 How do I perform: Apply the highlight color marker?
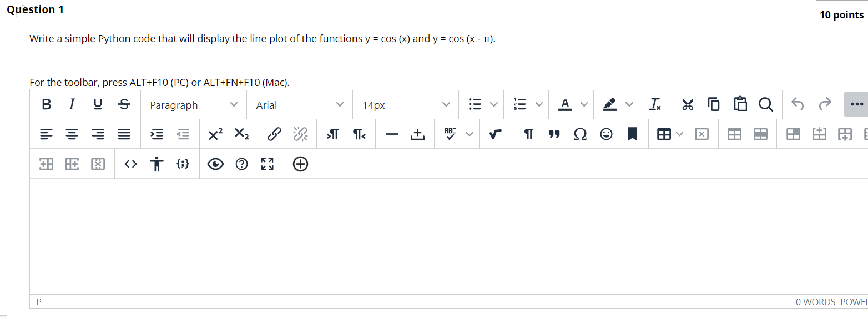610,104
